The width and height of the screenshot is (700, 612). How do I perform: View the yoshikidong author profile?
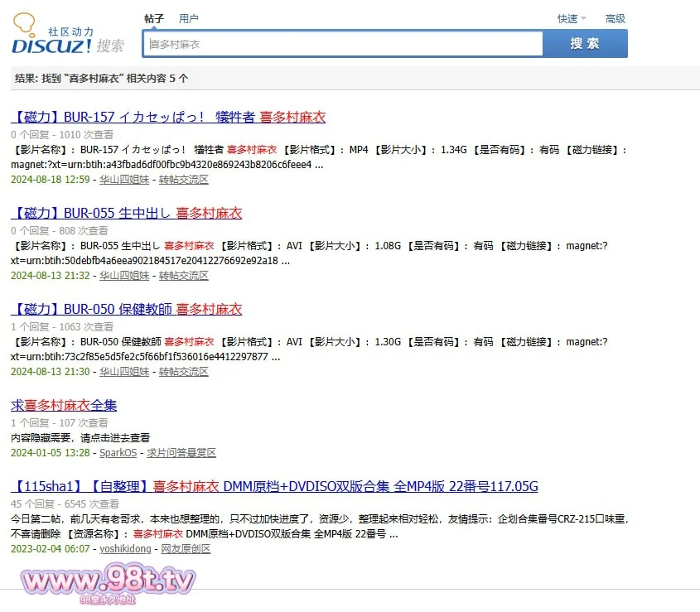pyautogui.click(x=125, y=549)
